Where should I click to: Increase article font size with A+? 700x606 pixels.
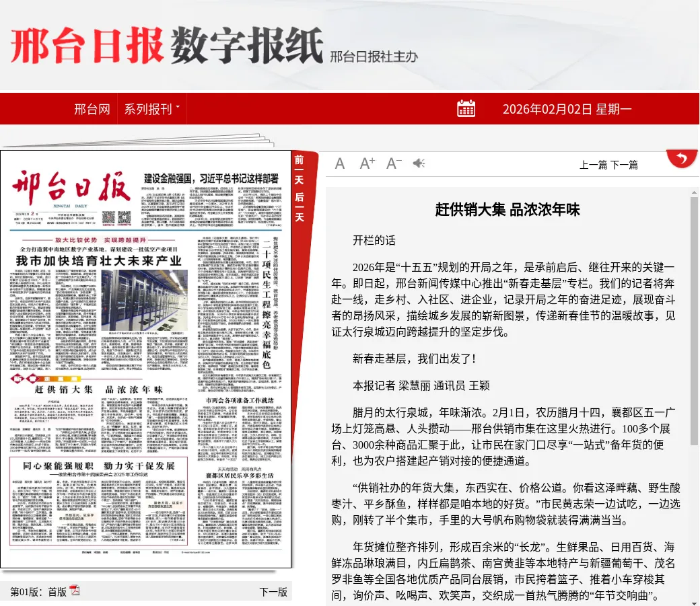[x=367, y=163]
